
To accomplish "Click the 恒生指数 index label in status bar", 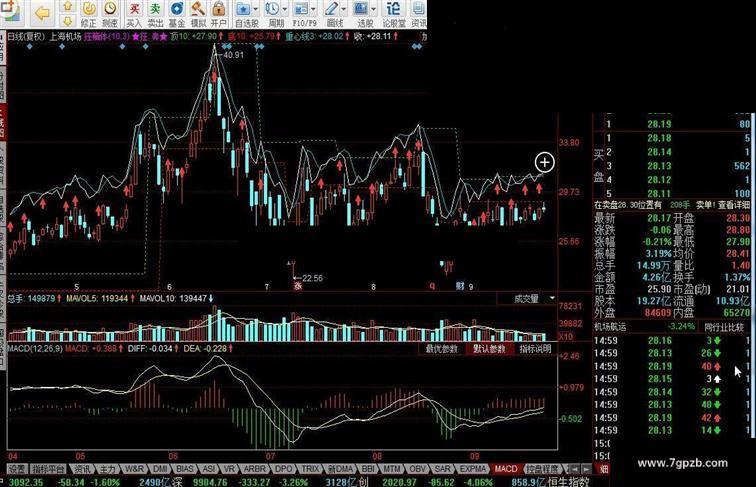I will tap(569, 482).
